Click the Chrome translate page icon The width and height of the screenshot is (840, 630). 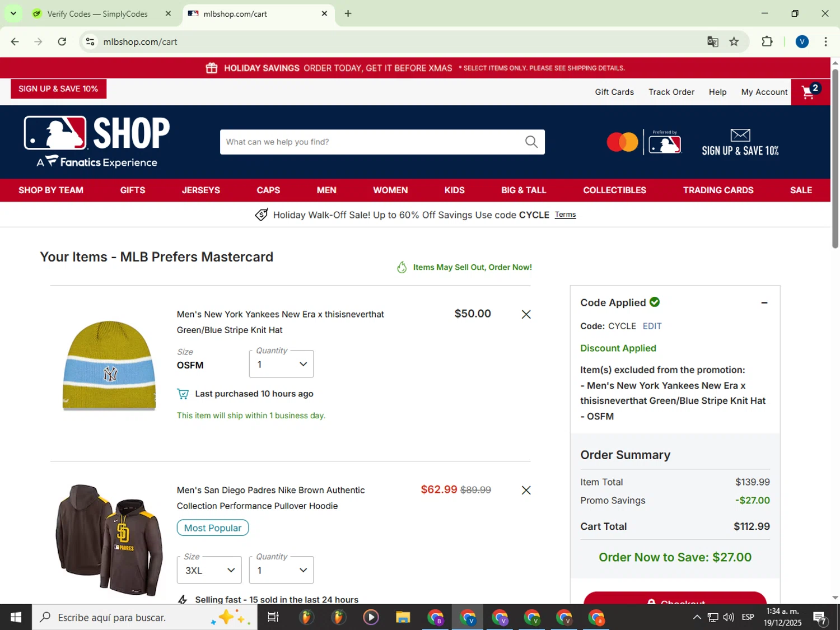pyautogui.click(x=712, y=41)
